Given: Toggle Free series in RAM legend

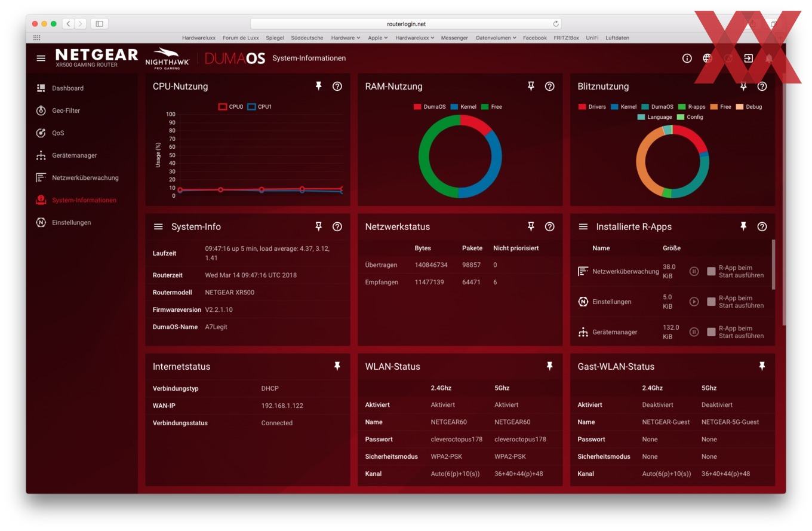Looking at the screenshot, I should pyautogui.click(x=491, y=107).
